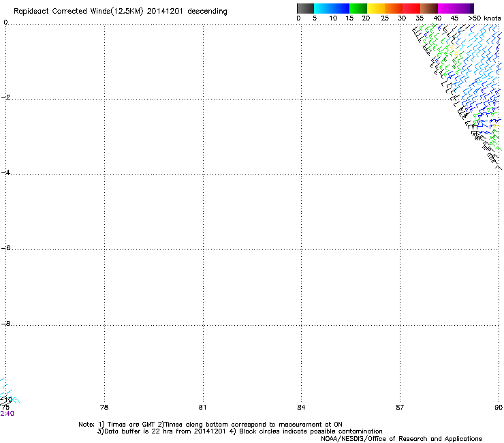504x443 pixels.
Task: Select the gray 0-5 knots color swatch
Action: tap(305, 8)
